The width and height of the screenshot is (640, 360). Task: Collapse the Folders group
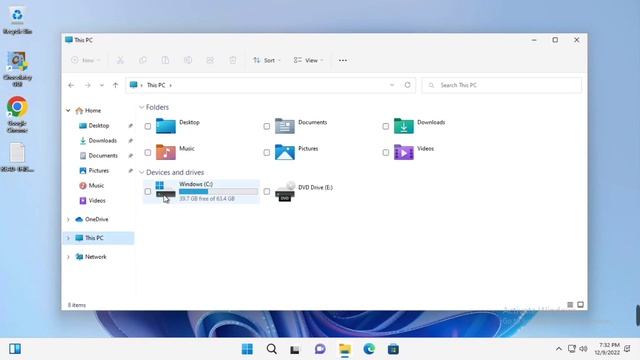(142, 107)
